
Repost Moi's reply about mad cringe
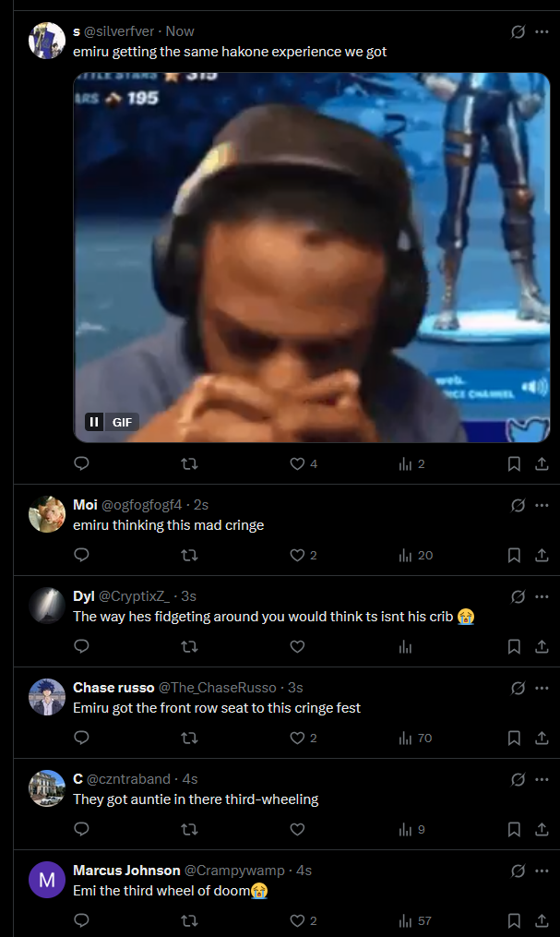(x=189, y=555)
